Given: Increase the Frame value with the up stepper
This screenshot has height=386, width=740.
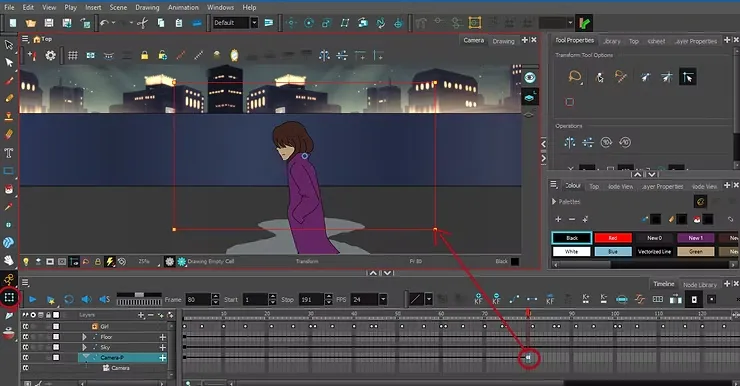Looking at the screenshot, I should [x=216, y=296].
